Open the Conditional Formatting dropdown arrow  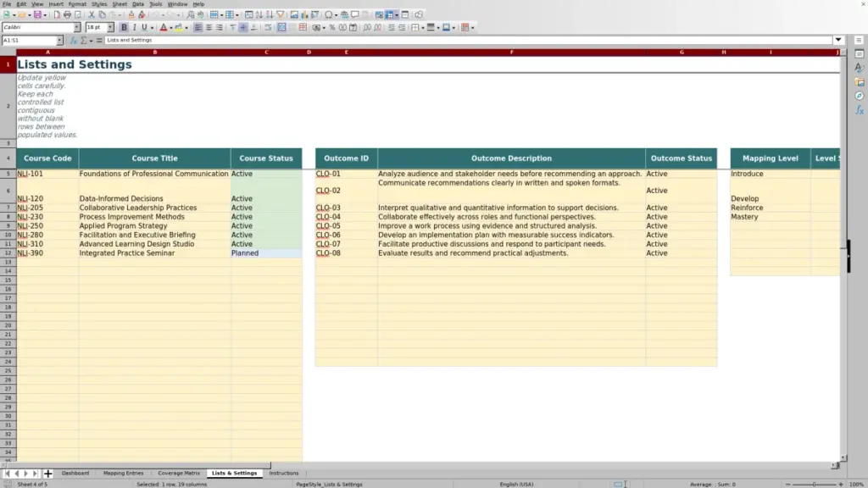pyautogui.click(x=473, y=28)
